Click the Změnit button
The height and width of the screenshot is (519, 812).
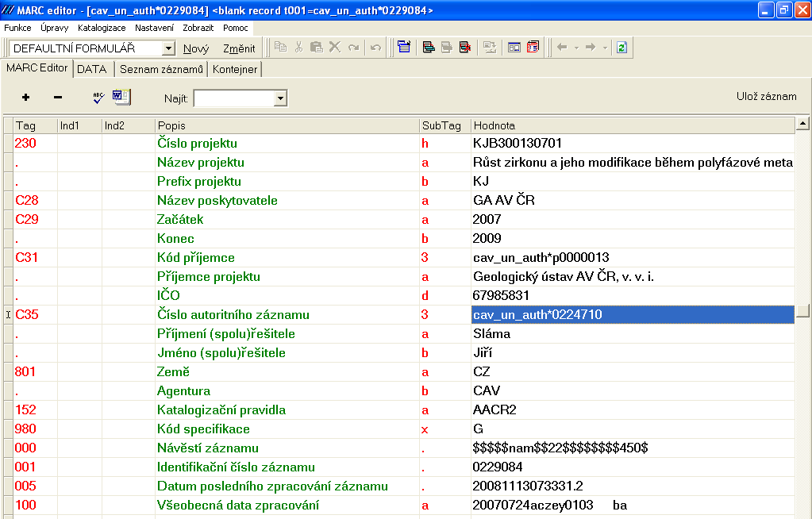(x=239, y=48)
